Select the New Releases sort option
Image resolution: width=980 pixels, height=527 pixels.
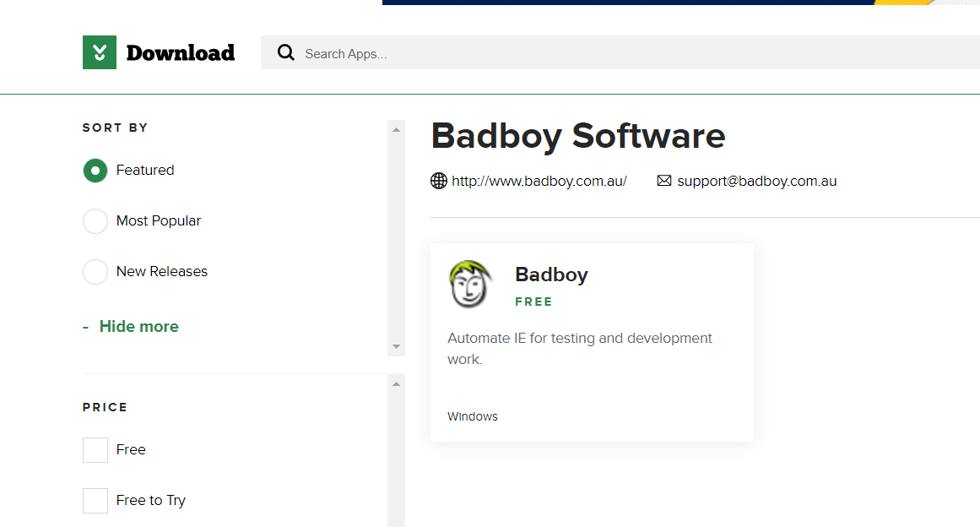coord(95,271)
